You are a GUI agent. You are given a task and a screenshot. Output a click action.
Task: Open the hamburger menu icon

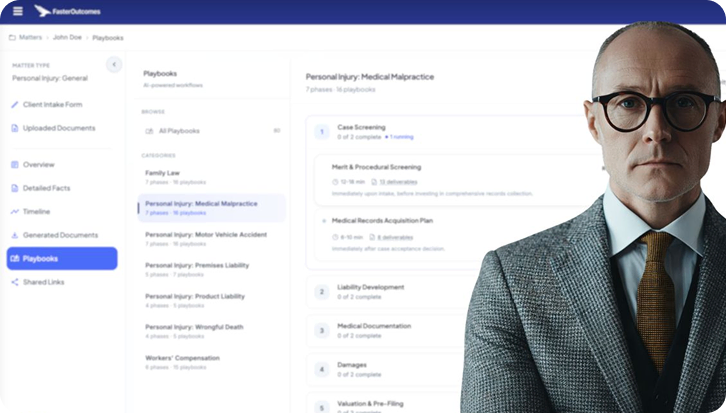pos(18,11)
